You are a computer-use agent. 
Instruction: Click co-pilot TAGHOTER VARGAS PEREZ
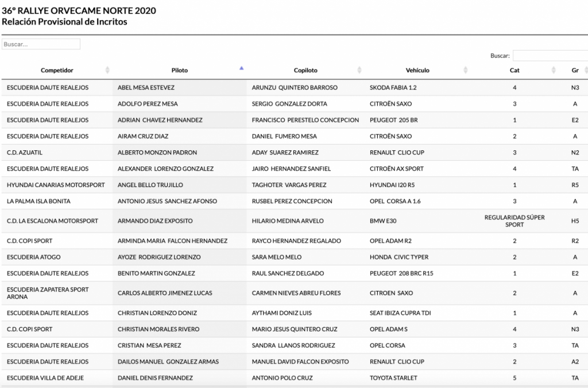289,185
